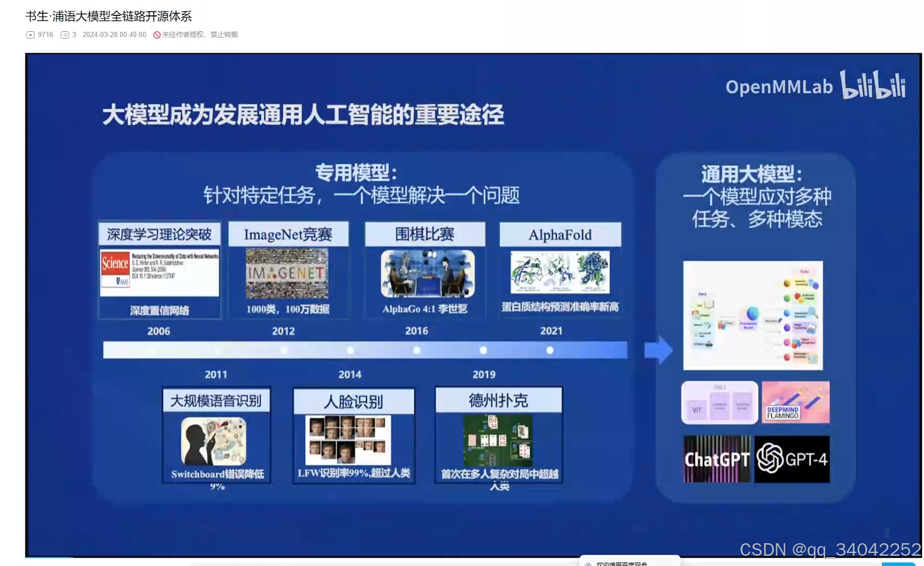924x566 pixels.
Task: Click the timeline dot under year 2012
Action: [x=284, y=350]
